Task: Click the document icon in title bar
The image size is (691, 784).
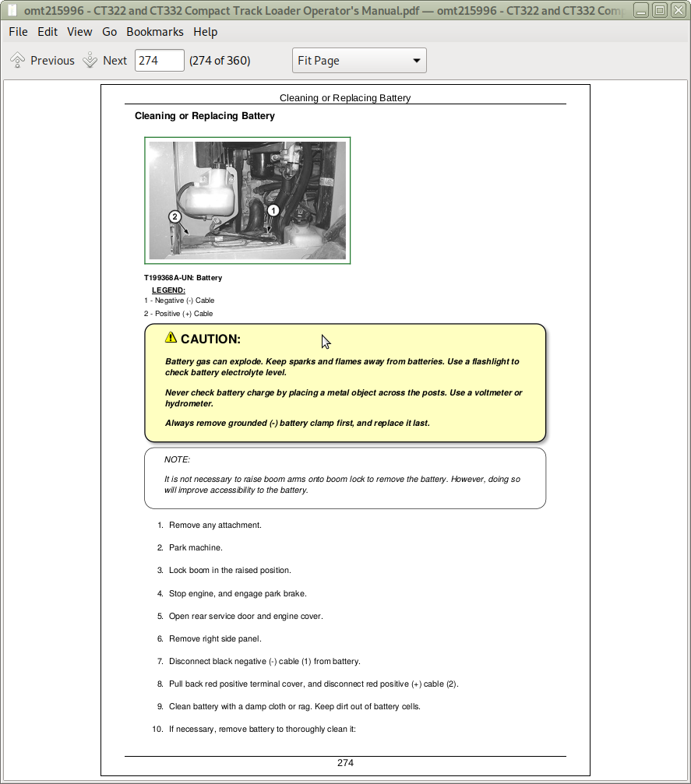Action: [x=12, y=10]
